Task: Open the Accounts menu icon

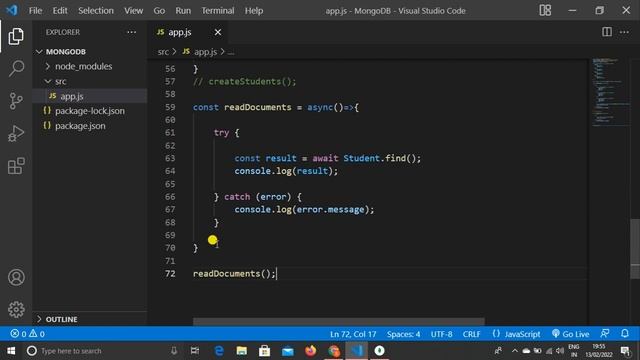Action: point(16,277)
